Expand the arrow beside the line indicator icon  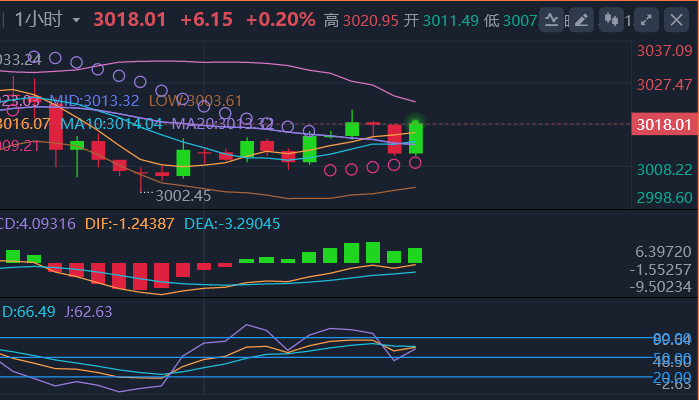pyautogui.click(x=568, y=20)
